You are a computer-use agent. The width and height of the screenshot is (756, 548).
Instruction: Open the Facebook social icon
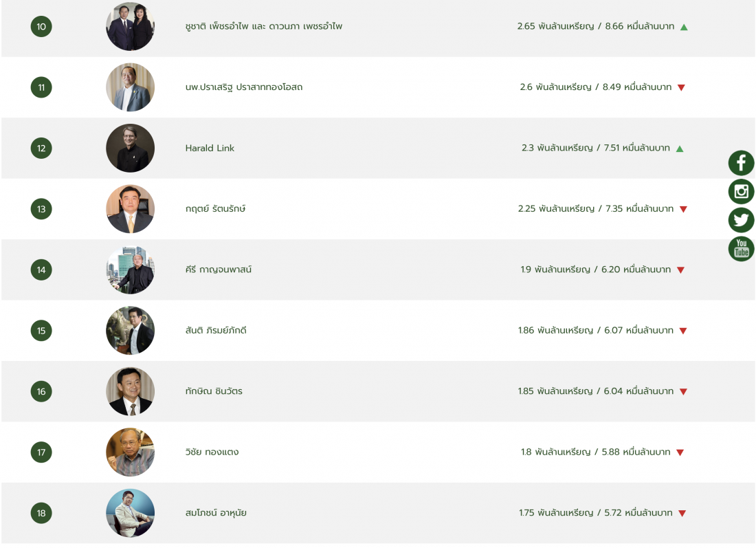[x=741, y=163]
